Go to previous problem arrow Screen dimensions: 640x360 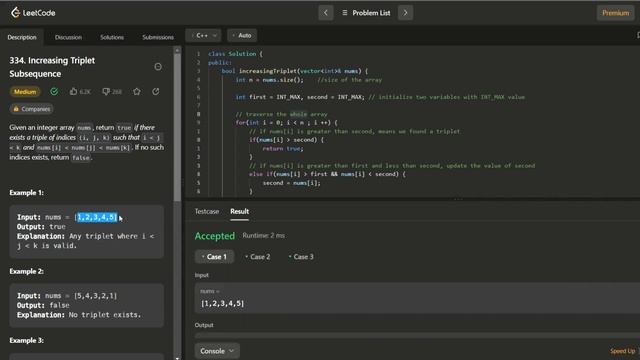[x=326, y=13]
